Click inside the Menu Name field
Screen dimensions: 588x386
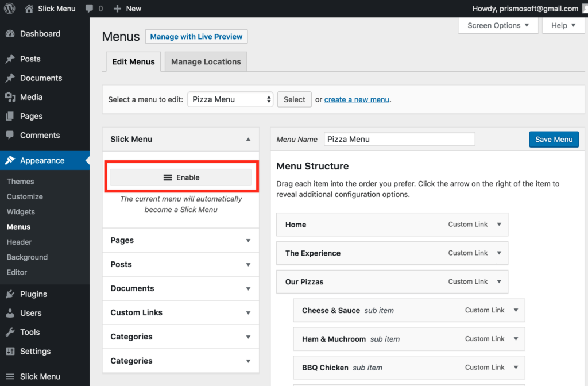point(399,139)
